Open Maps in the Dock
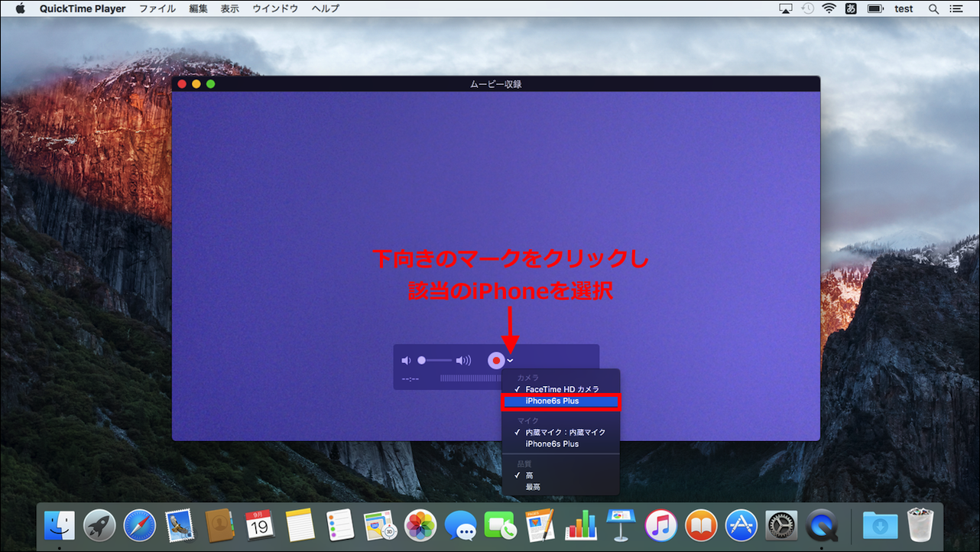This screenshot has width=980, height=552. (380, 525)
